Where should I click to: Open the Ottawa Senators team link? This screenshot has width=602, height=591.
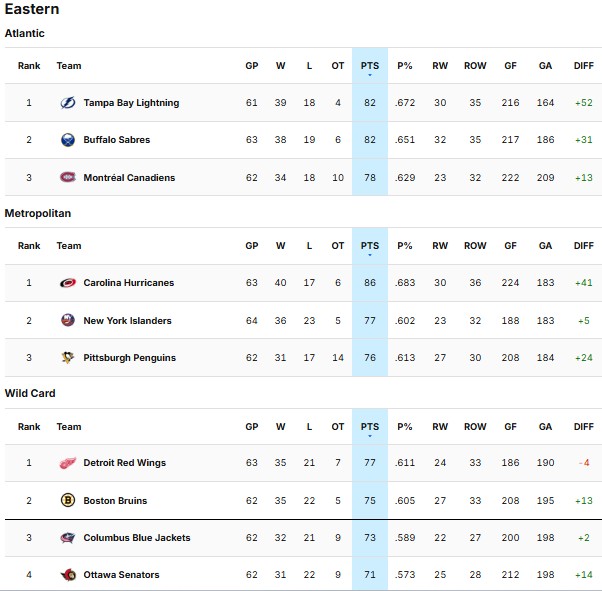tap(121, 575)
